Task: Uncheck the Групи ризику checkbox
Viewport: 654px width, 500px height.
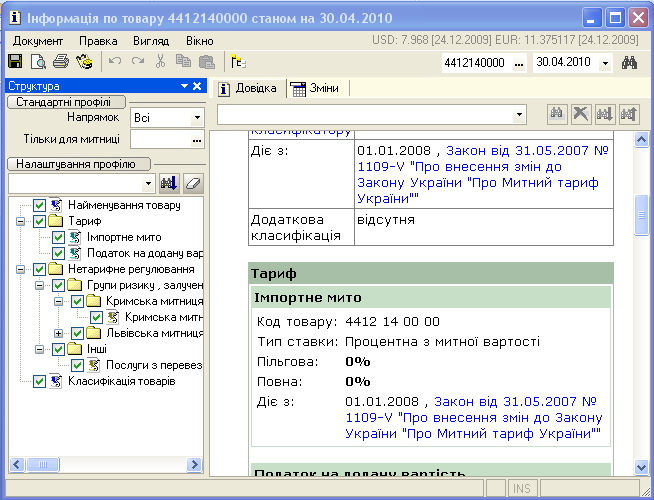Action: click(58, 285)
